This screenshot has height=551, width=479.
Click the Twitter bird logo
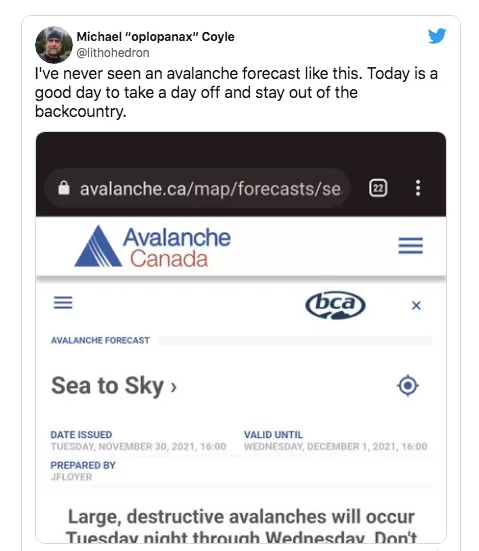pyautogui.click(x=437, y=36)
